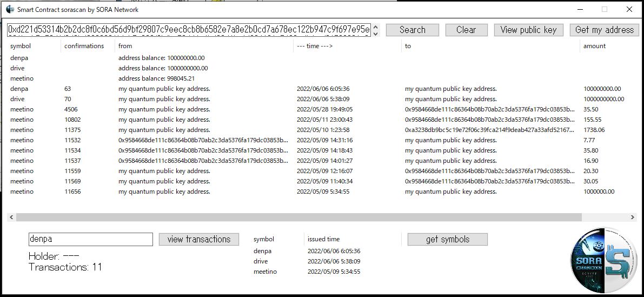Click the view transactions button
This screenshot has width=644, height=297.
(x=199, y=239)
